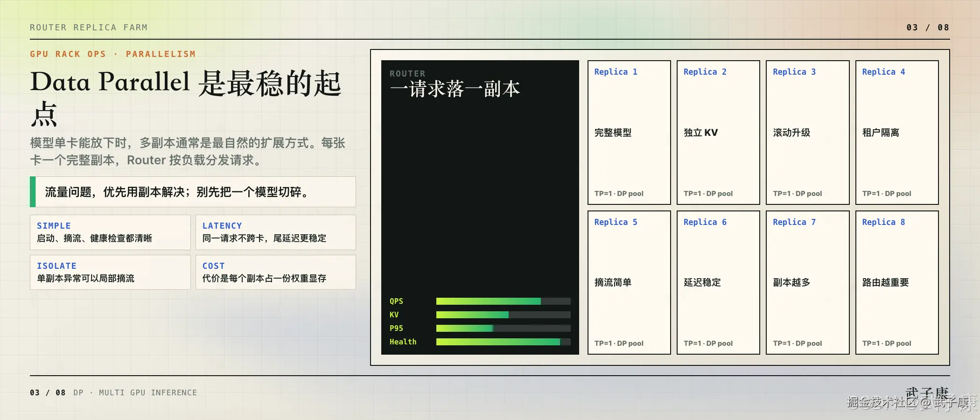Click the Replica 6 label
980x420 pixels.
(x=705, y=222)
